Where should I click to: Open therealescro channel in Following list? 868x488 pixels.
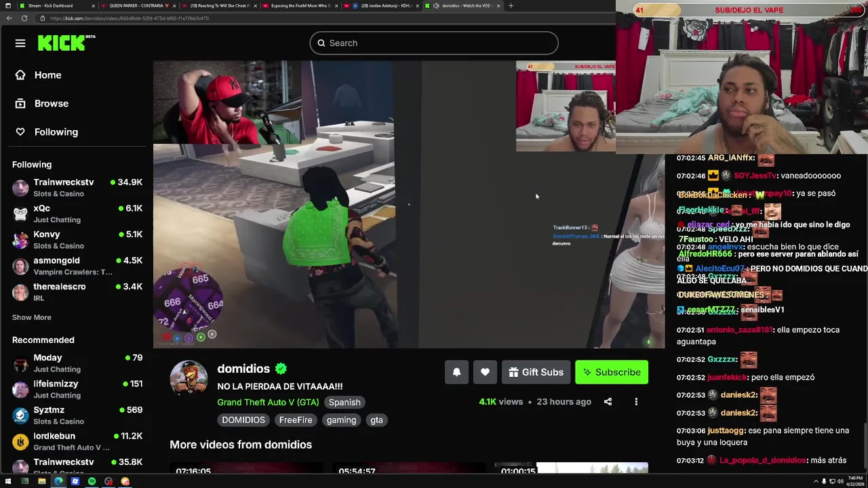[77, 292]
